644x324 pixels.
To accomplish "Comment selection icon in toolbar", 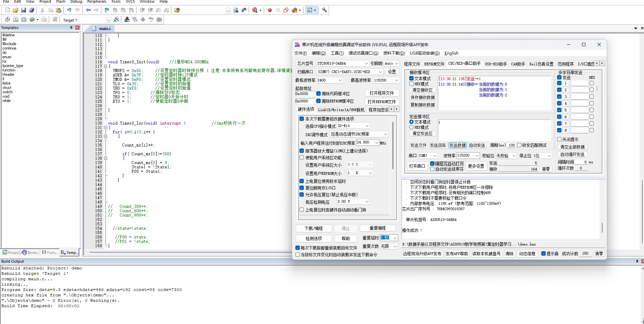I will pos(158,10).
